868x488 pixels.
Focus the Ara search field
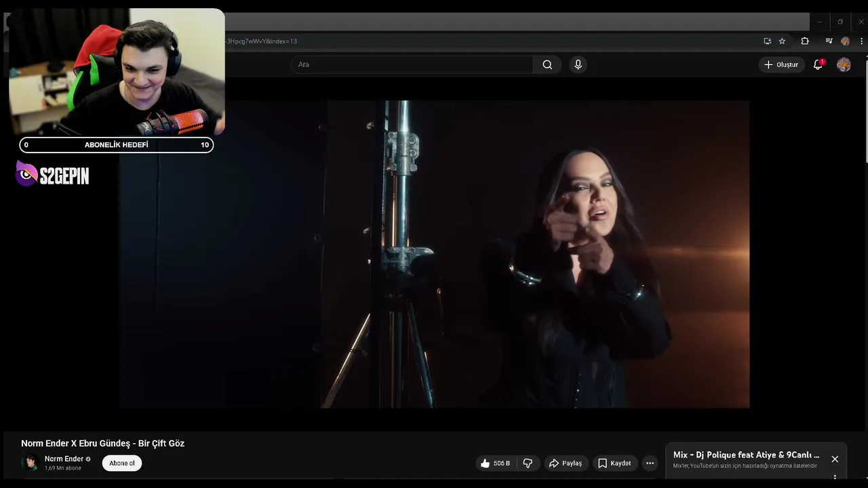pyautogui.click(x=412, y=64)
